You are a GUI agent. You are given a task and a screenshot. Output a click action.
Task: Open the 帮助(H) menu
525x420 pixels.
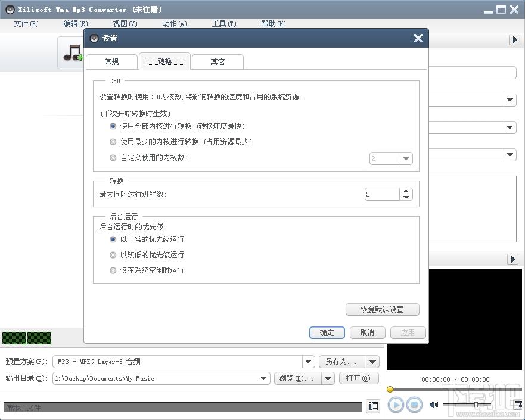(274, 24)
